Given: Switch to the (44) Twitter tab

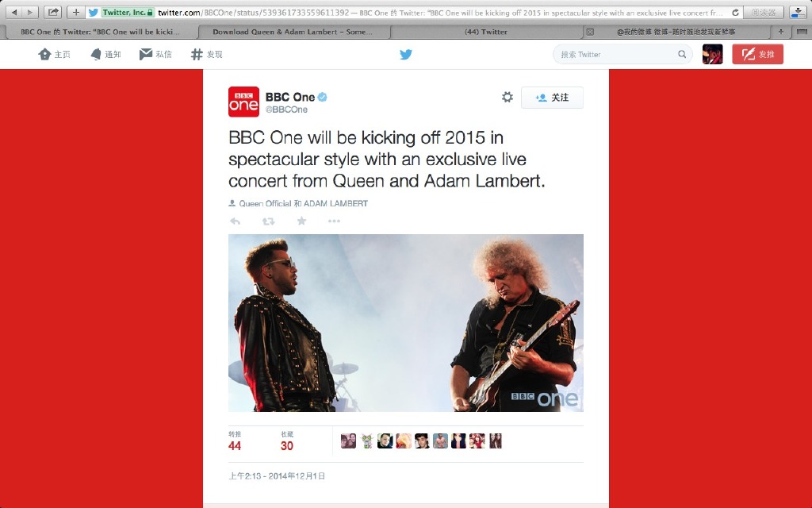Looking at the screenshot, I should tap(486, 32).
